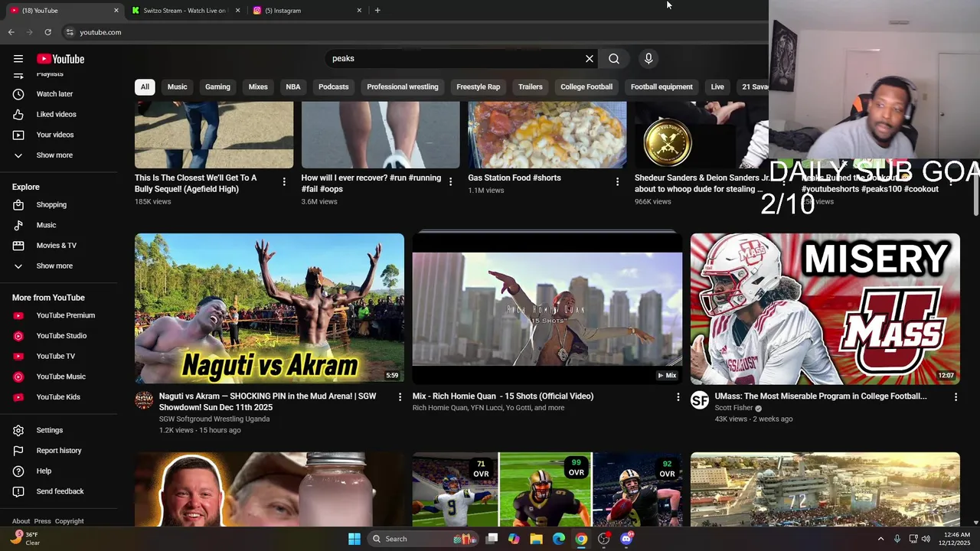The image size is (980, 551).
Task: Open UMass Most Miserable Program title link
Action: (821, 396)
